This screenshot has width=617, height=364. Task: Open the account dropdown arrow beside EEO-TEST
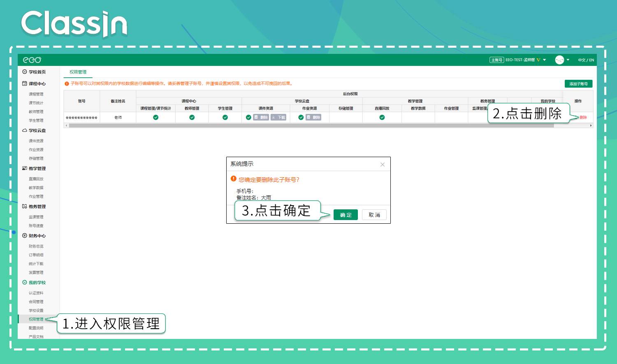(x=545, y=60)
